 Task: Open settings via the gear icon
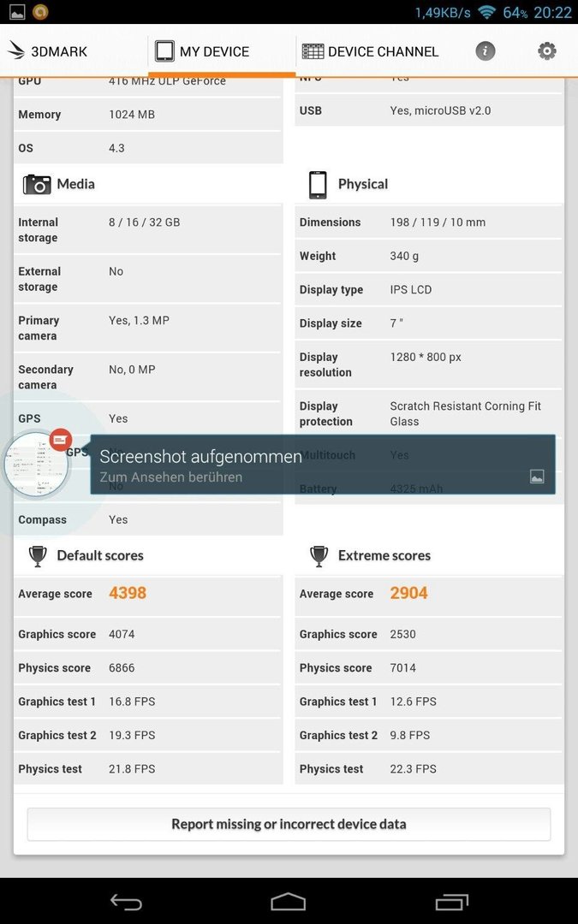pyautogui.click(x=546, y=51)
